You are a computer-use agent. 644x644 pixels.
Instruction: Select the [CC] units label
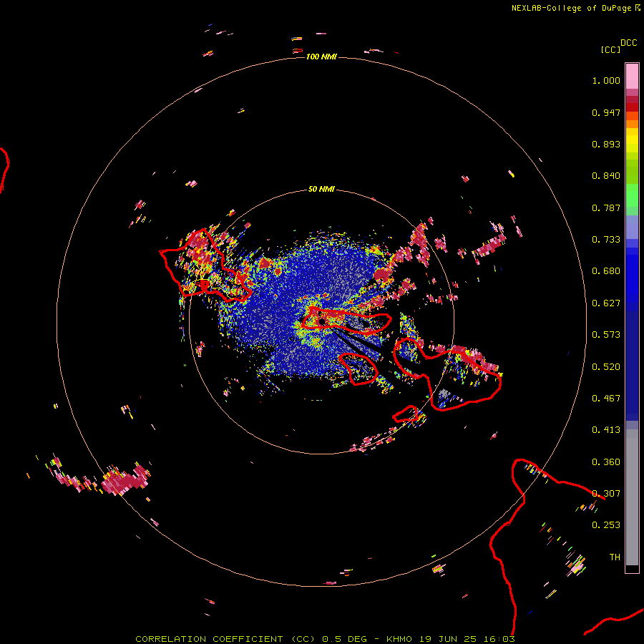tap(610, 49)
